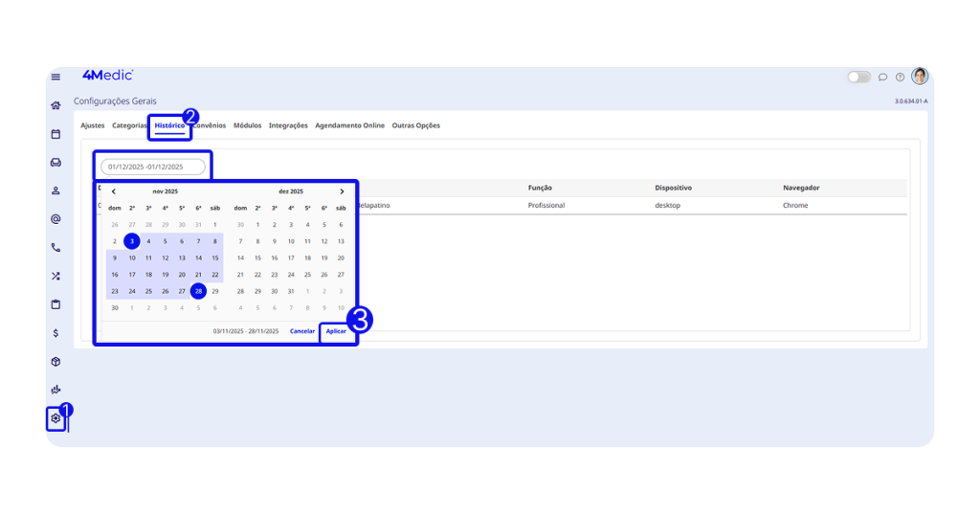This screenshot has width=980, height=515.
Task: Switch to the Integrações tab
Action: [x=288, y=125]
